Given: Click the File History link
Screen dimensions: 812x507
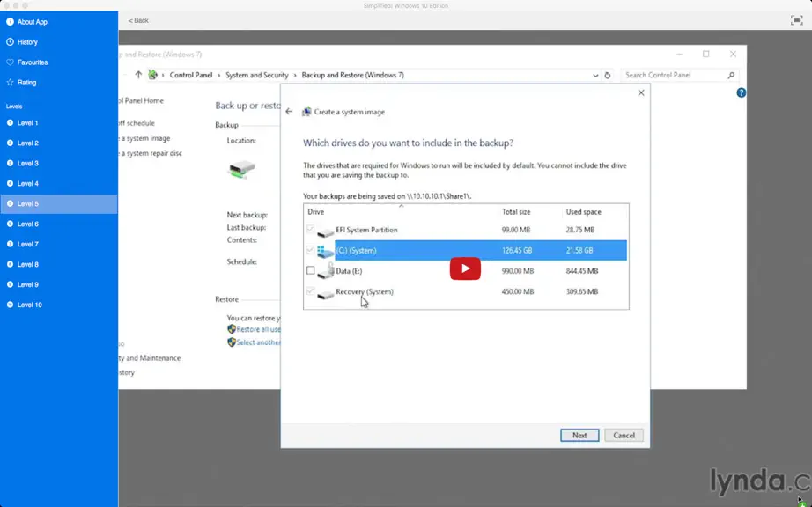Looking at the screenshot, I should point(127,372).
